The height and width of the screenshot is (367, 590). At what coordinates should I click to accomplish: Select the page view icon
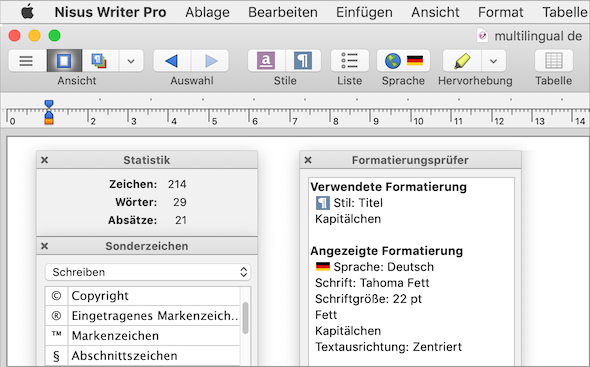(x=64, y=61)
